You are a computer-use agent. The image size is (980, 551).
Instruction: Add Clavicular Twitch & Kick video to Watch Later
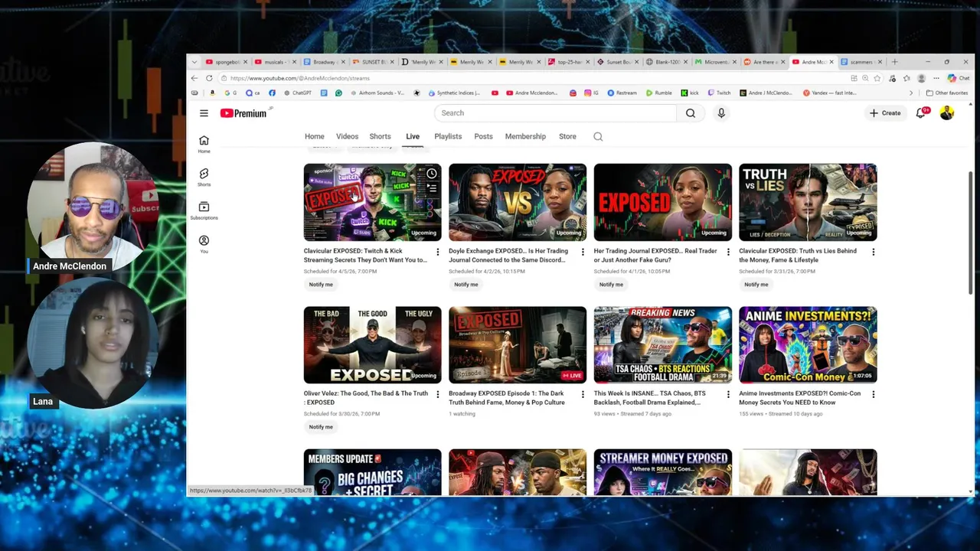point(432,174)
